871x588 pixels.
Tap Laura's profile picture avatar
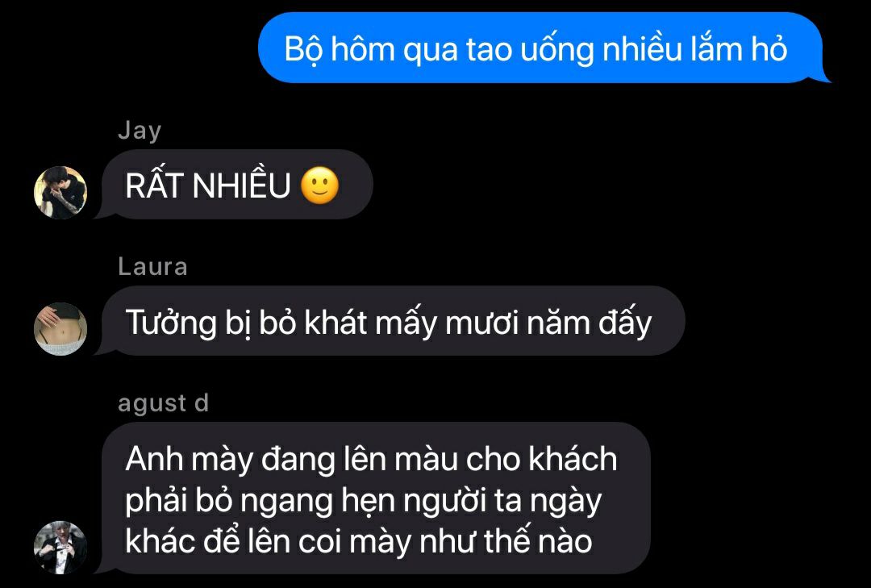click(60, 328)
